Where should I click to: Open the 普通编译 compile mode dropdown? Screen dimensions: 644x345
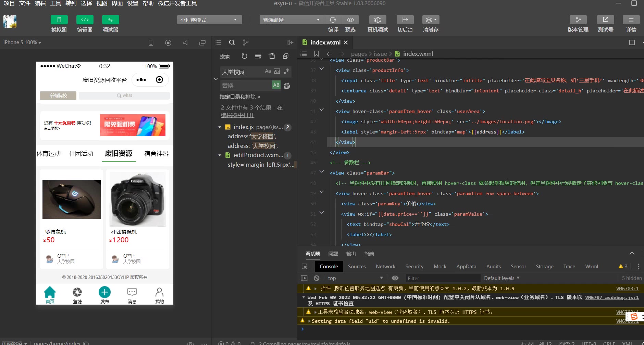tap(291, 20)
